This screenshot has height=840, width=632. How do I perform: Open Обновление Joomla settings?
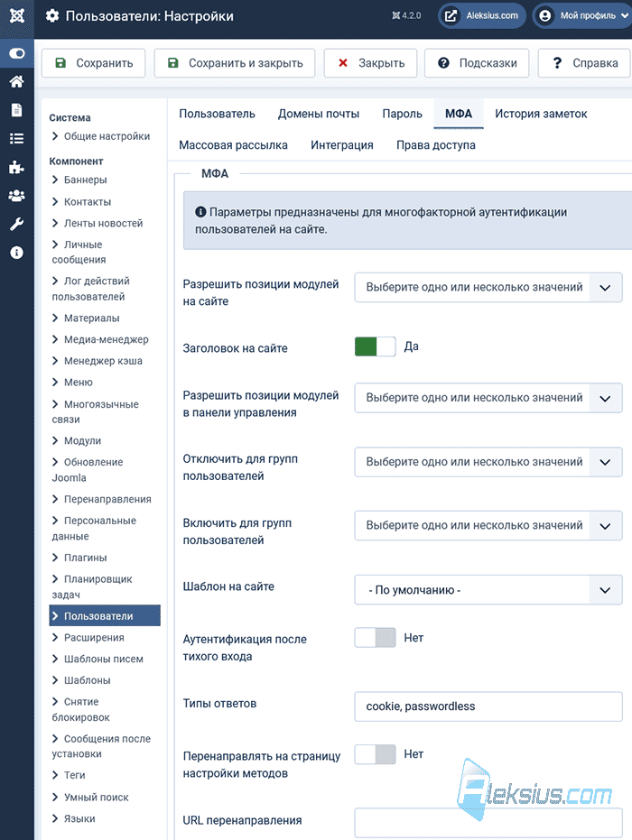point(88,470)
